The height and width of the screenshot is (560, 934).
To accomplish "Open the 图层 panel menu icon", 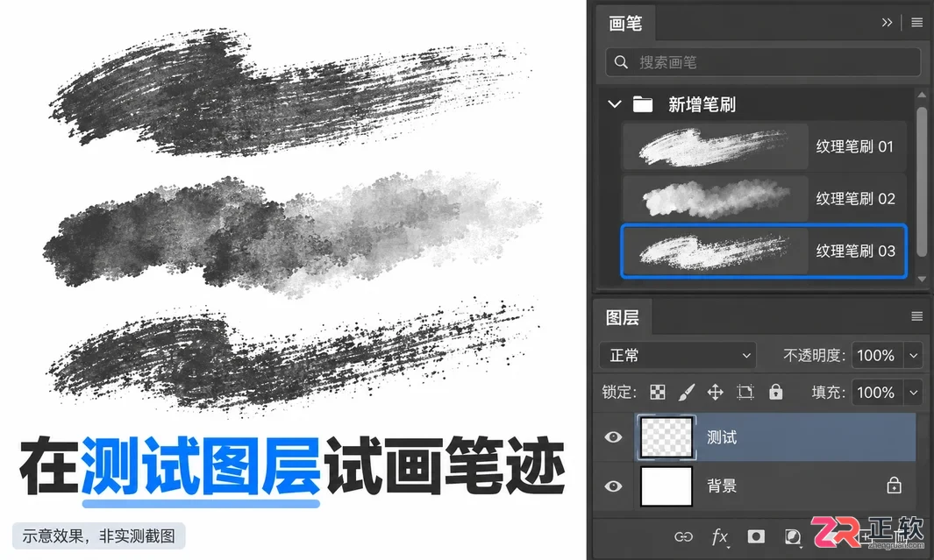I will click(x=917, y=316).
